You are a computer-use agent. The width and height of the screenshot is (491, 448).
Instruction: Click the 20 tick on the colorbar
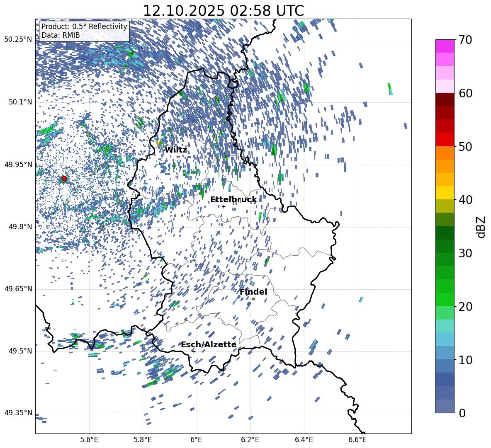click(x=465, y=306)
